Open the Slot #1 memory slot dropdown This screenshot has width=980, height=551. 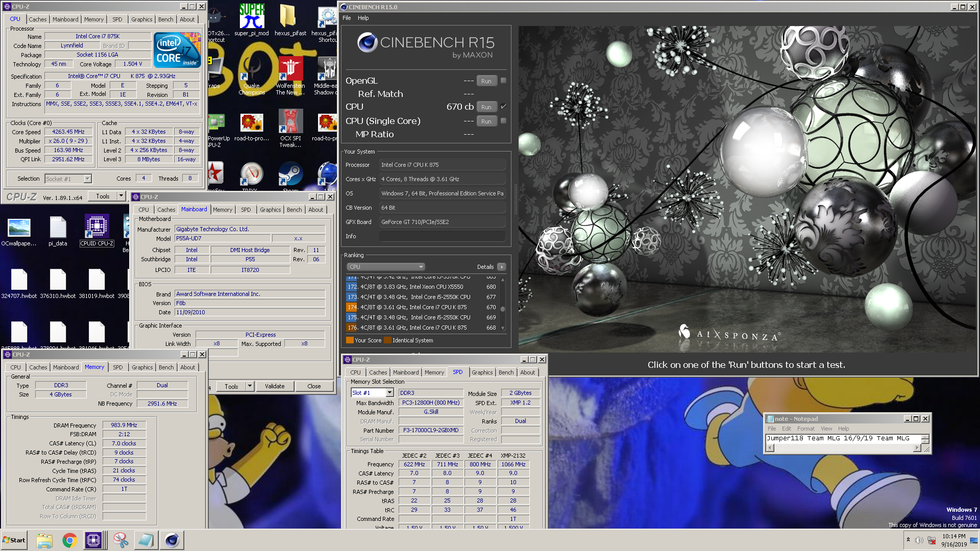(389, 393)
